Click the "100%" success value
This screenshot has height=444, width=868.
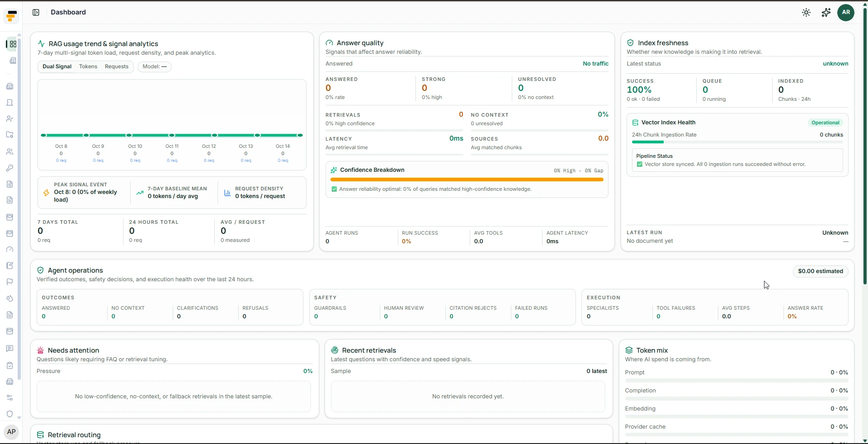pyautogui.click(x=639, y=90)
